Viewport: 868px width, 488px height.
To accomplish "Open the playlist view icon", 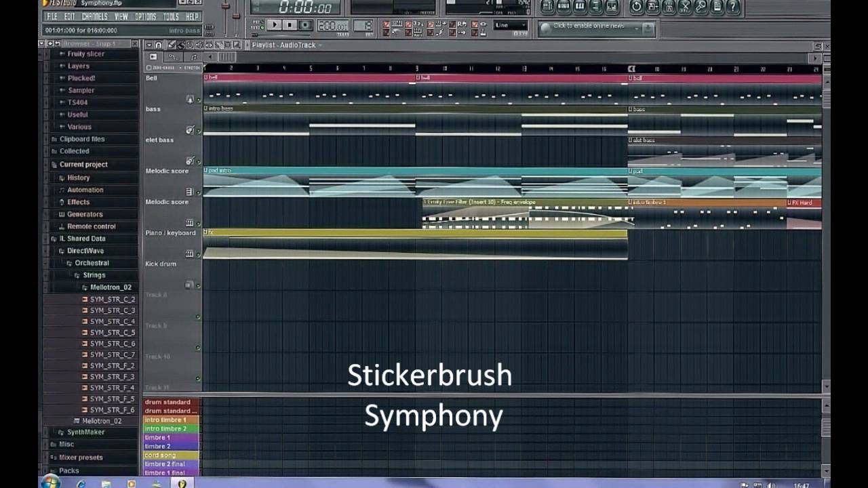I will (x=547, y=7).
